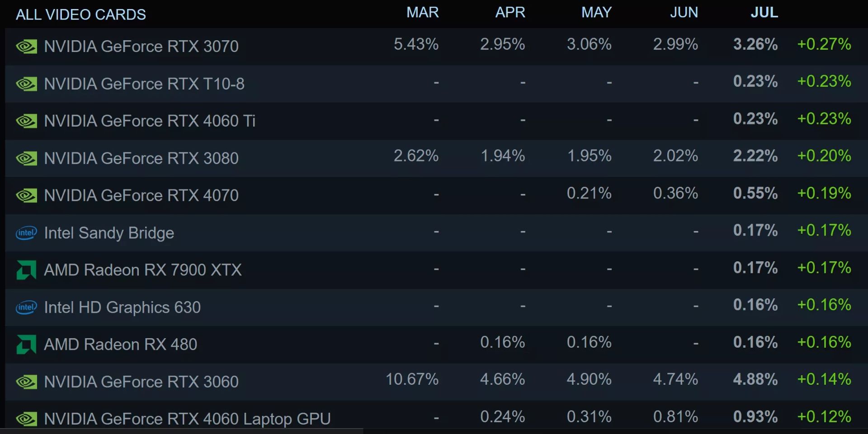Click the Intel logo beside HD Graphics 630
The width and height of the screenshot is (868, 434).
click(x=26, y=307)
